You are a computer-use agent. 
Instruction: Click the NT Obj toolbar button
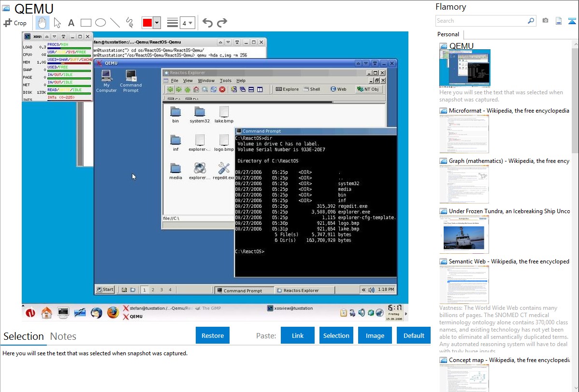tap(368, 89)
